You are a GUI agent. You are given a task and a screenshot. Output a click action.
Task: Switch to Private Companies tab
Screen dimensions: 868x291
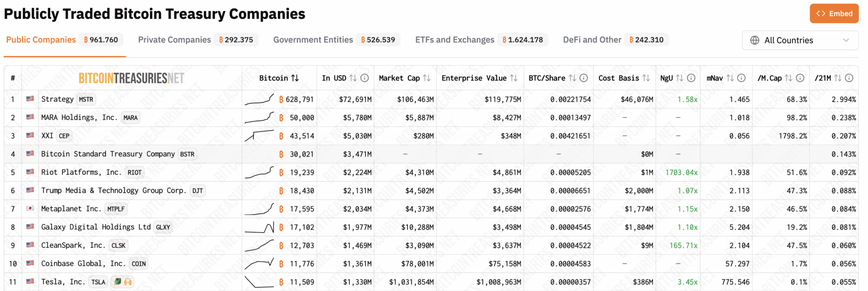198,40
